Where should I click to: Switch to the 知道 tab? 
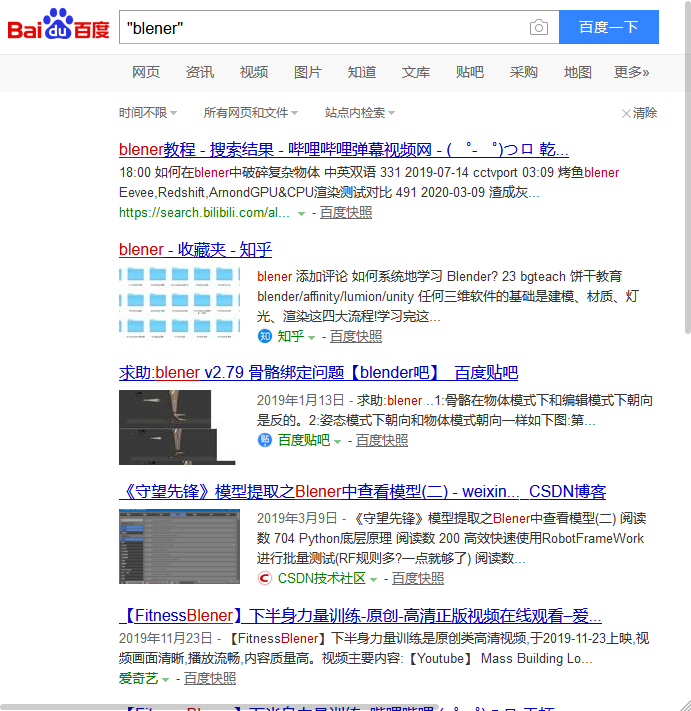(x=362, y=72)
